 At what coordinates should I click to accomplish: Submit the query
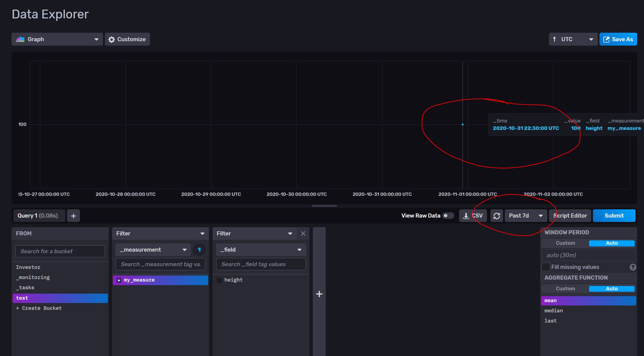tap(614, 216)
